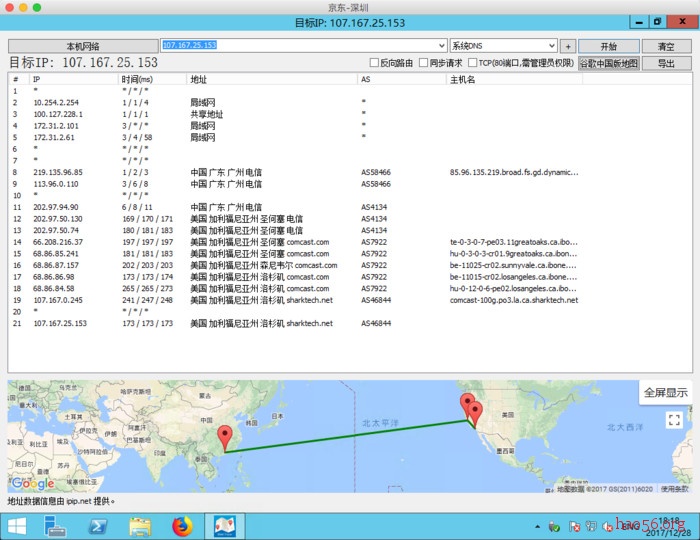700x540 pixels.
Task: Open Server Manager from the taskbar
Action: pyautogui.click(x=55, y=526)
